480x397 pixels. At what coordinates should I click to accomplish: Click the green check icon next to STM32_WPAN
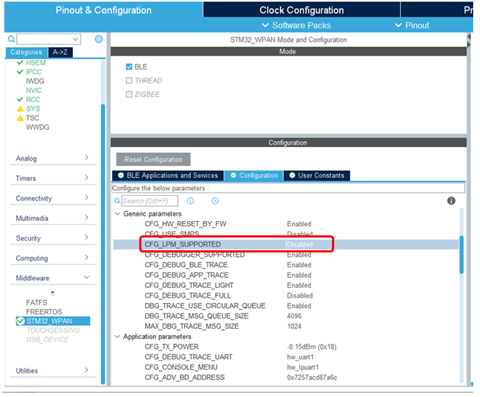pyautogui.click(x=20, y=321)
